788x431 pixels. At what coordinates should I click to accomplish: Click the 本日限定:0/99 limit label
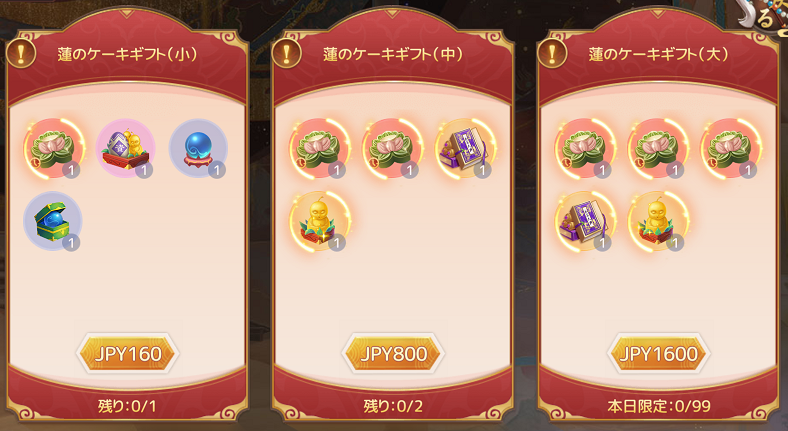pyautogui.click(x=658, y=406)
